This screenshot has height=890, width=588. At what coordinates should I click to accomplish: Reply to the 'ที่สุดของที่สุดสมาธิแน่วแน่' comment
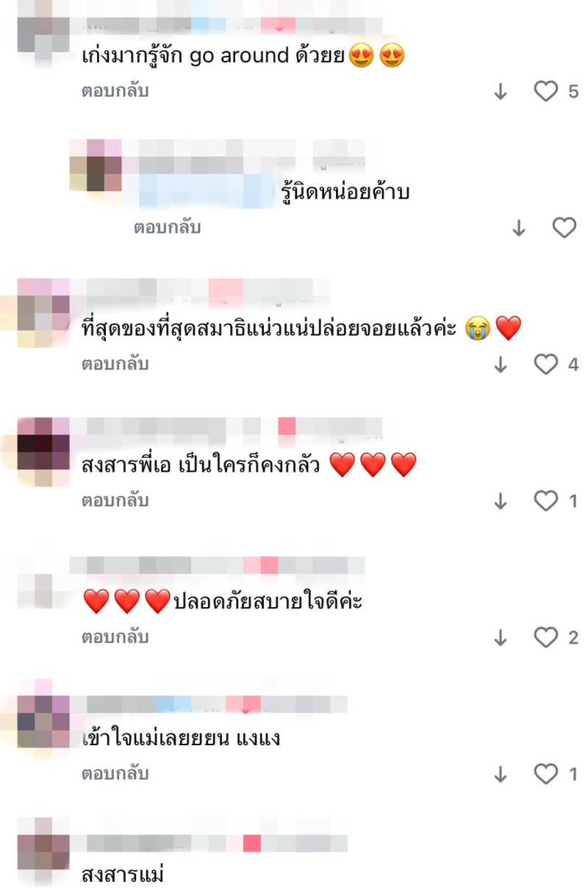(115, 365)
